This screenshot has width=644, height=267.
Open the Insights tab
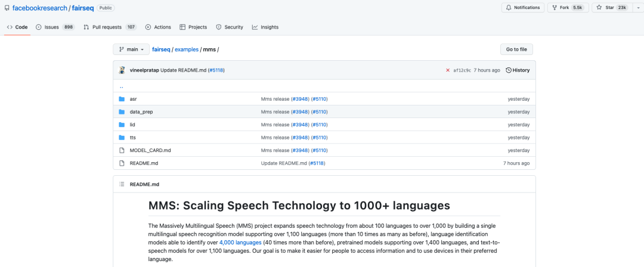(x=265, y=27)
